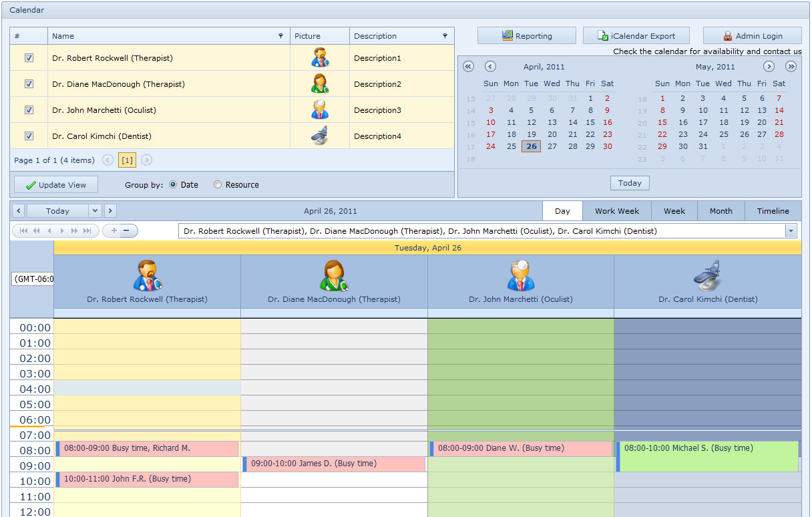Click Dr. Carol Kimchi's dentist chair picture
This screenshot has height=517, width=812.
320,136
